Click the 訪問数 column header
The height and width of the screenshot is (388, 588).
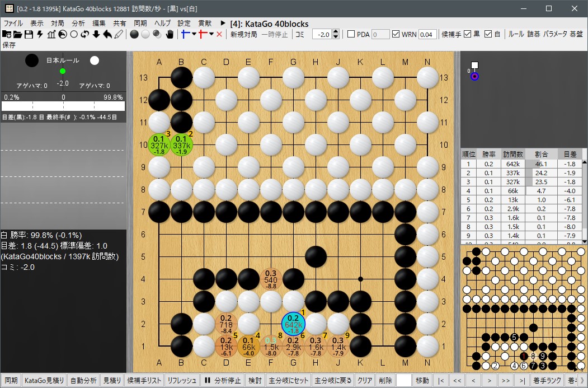513,154
